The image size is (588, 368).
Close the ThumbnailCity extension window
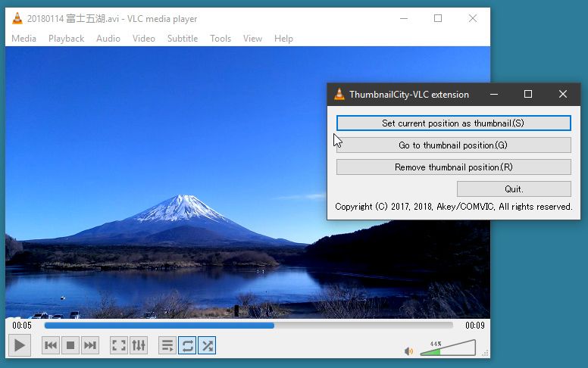562,94
